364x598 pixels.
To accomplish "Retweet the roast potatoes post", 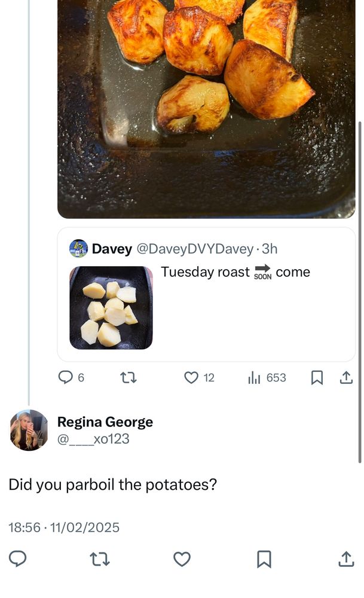I will point(128,378).
